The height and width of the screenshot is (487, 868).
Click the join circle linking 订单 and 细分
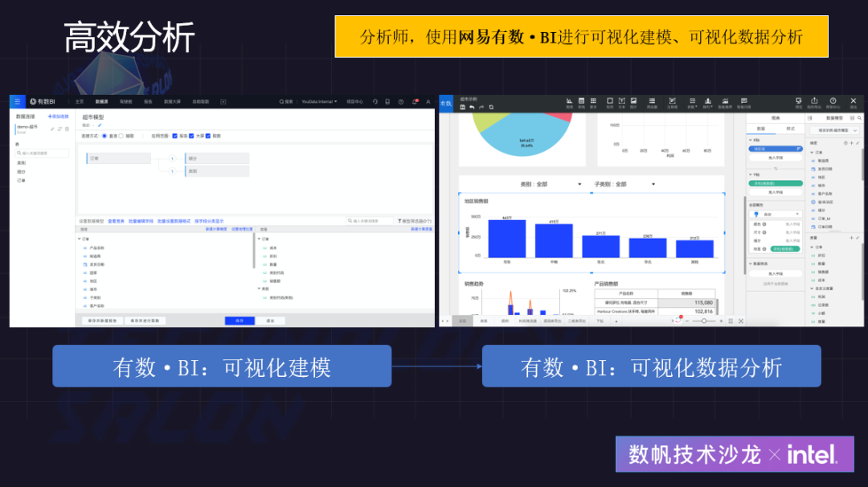coord(172,159)
